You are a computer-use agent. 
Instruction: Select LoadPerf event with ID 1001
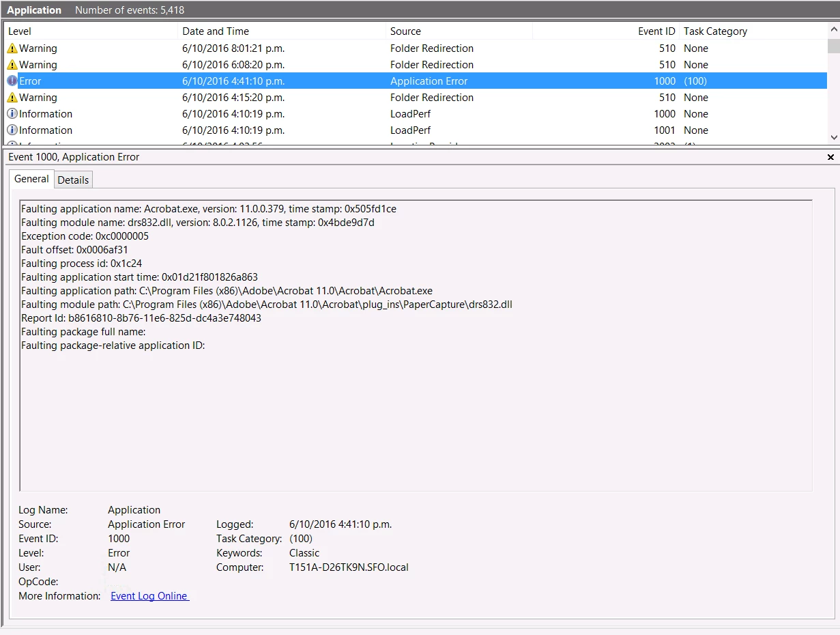tap(416, 130)
